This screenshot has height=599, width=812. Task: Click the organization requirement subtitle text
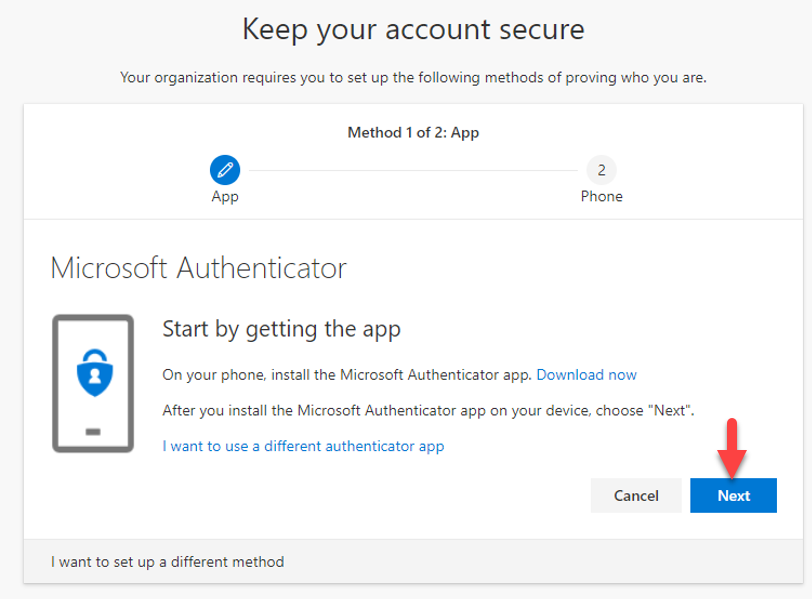[x=413, y=77]
